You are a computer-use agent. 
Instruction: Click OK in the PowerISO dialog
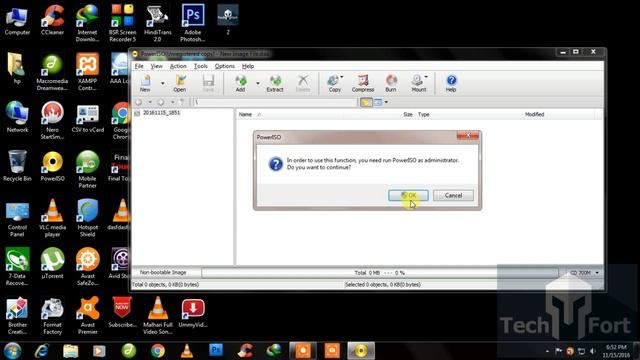408,196
